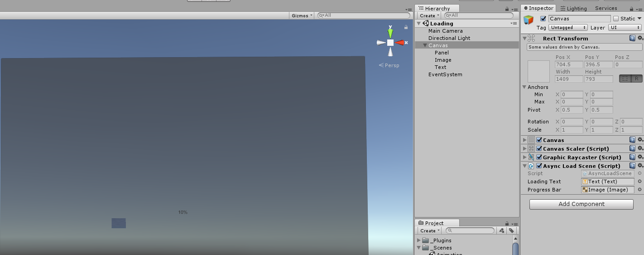
Task: Open object picker for Loading Text
Action: pyautogui.click(x=639, y=181)
